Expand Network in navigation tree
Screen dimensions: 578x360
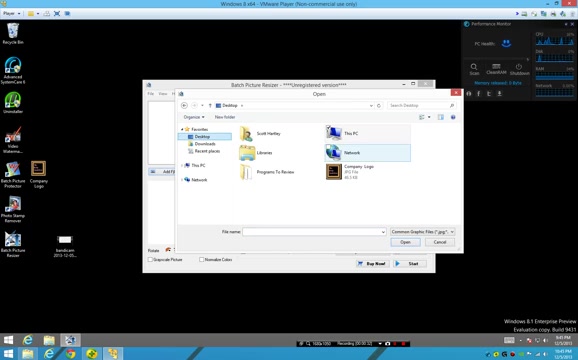(182, 180)
